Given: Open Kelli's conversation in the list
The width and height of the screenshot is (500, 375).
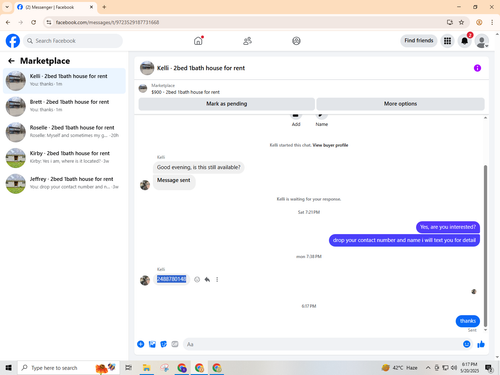Looking at the screenshot, I should [64, 81].
